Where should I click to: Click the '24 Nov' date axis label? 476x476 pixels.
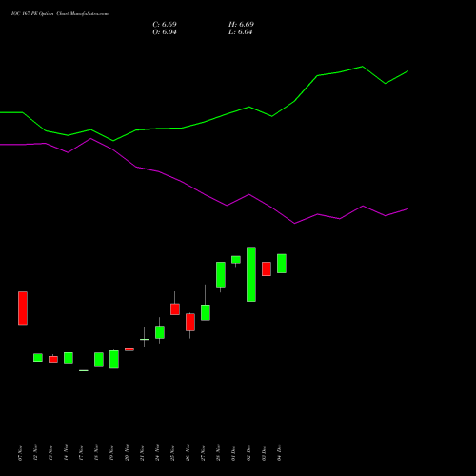[x=157, y=453]
